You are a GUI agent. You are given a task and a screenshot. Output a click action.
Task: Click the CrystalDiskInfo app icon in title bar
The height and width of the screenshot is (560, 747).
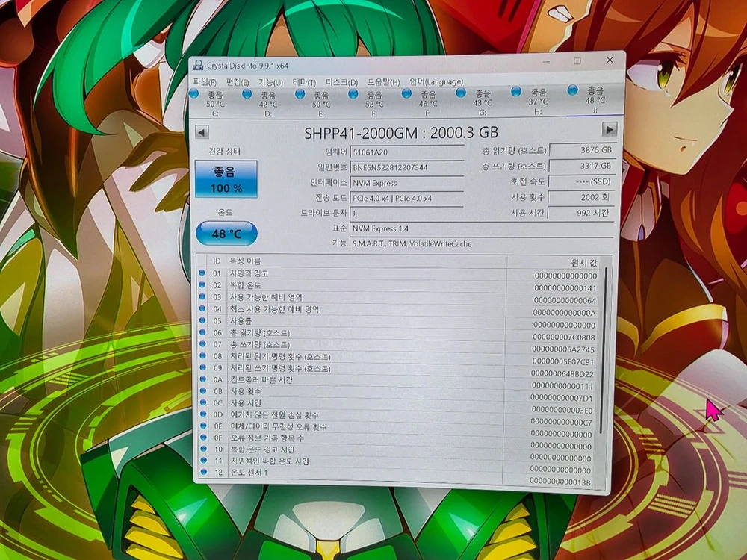coord(198,65)
